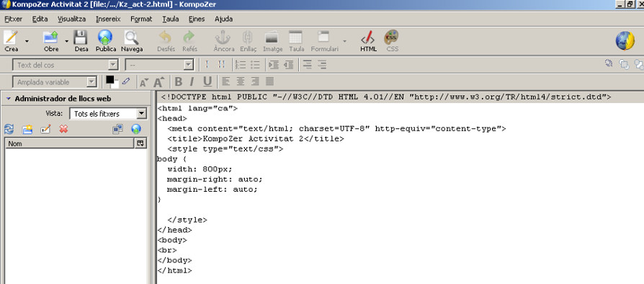The height and width of the screenshot is (284, 644).
Task: Click the site manager globe icon
Action: click(x=136, y=130)
